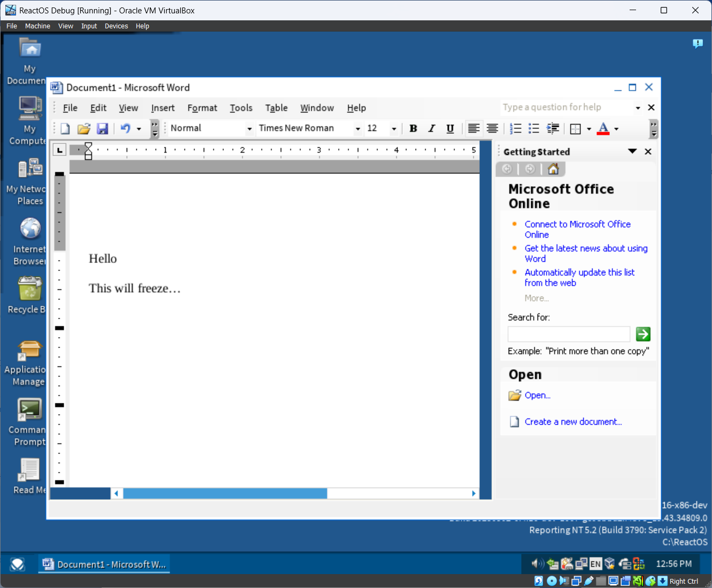Open the VirtualBox Devices menu

pos(116,26)
